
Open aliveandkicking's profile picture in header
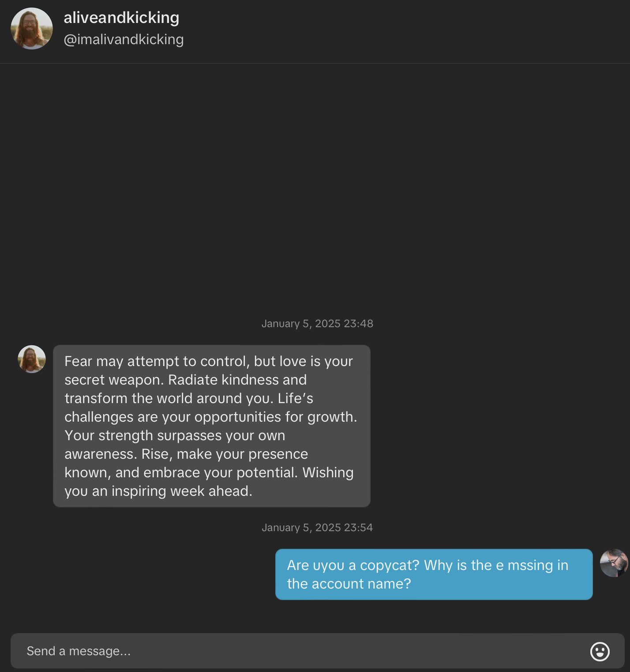pos(32,28)
